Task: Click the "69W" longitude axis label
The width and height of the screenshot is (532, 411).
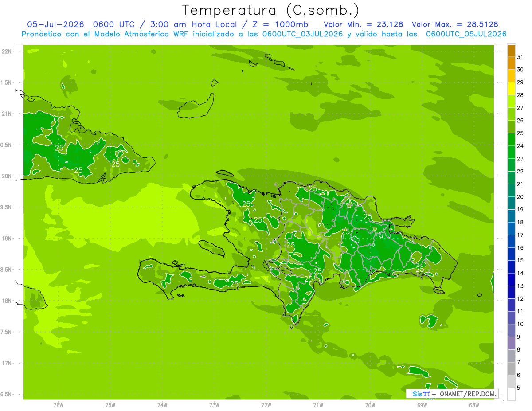Action: coord(422,405)
